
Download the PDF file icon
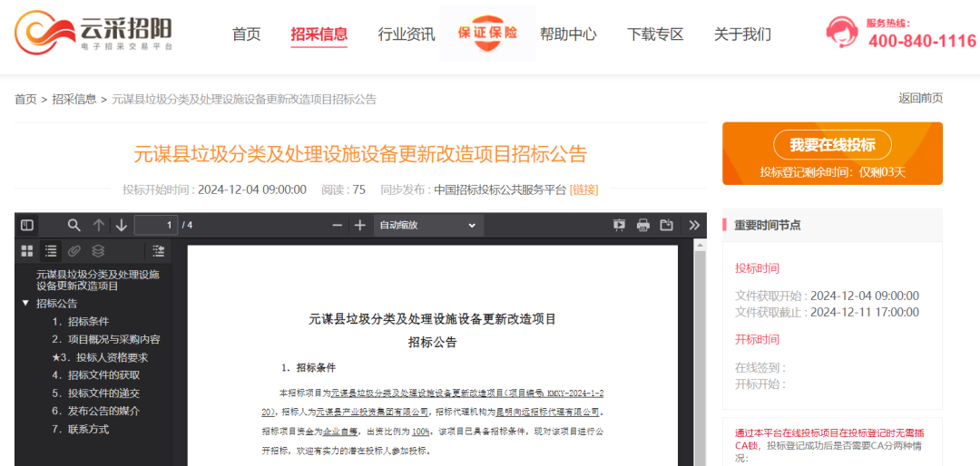(666, 225)
